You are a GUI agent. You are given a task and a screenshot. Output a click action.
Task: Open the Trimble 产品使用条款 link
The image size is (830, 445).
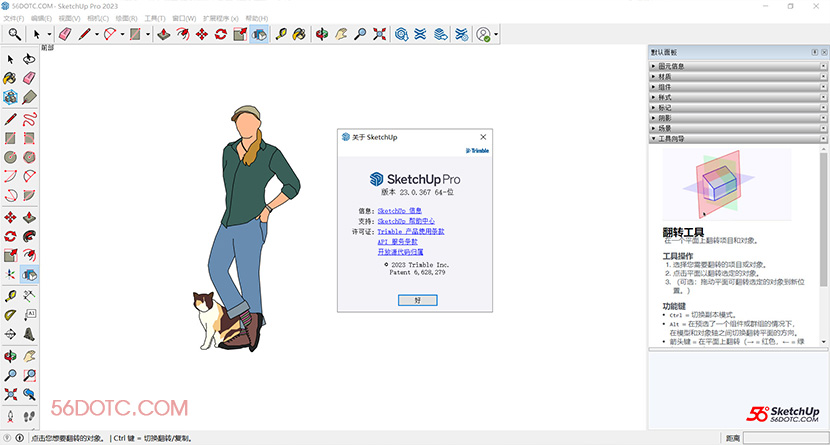pyautogui.click(x=411, y=231)
